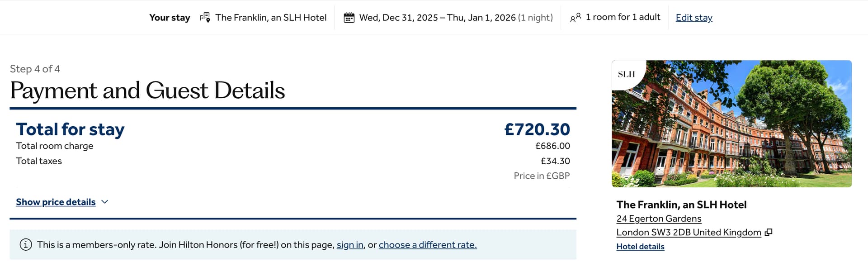Click the SLH logo badge on photo
Image resolution: width=868 pixels, height=262 pixels.
tap(627, 74)
